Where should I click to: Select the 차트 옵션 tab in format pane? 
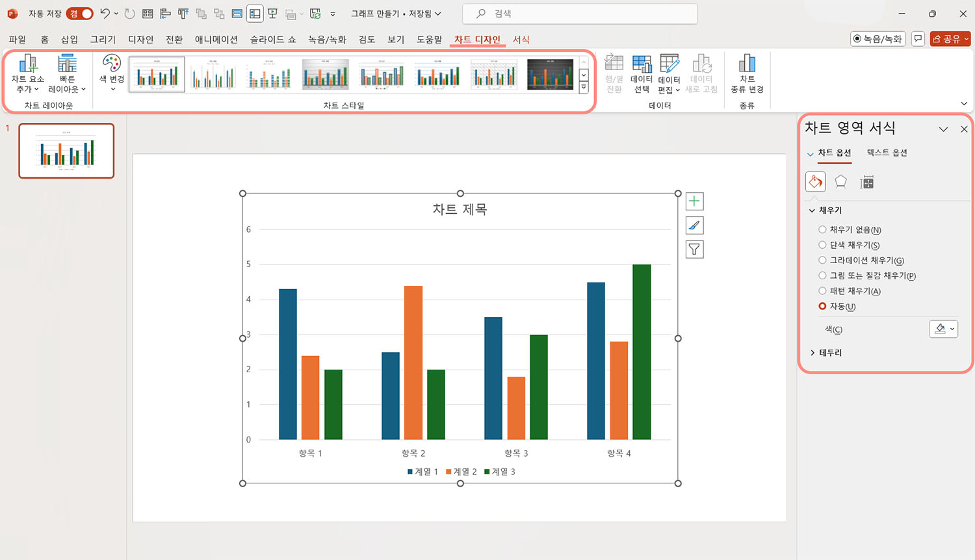tap(835, 153)
